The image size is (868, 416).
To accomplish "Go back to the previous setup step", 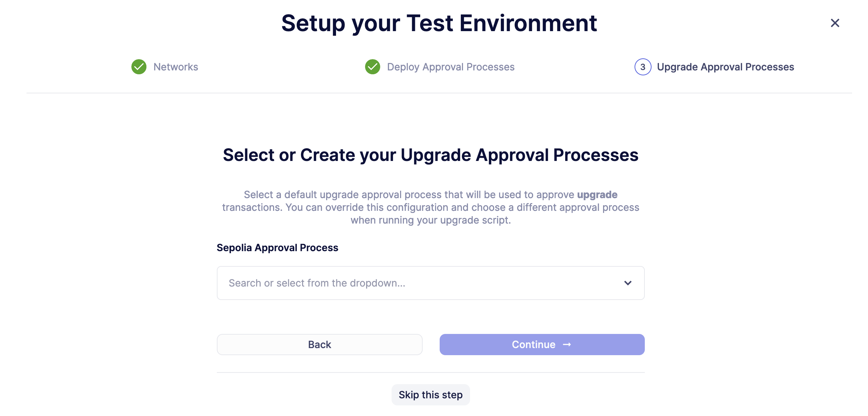I will coord(319,344).
